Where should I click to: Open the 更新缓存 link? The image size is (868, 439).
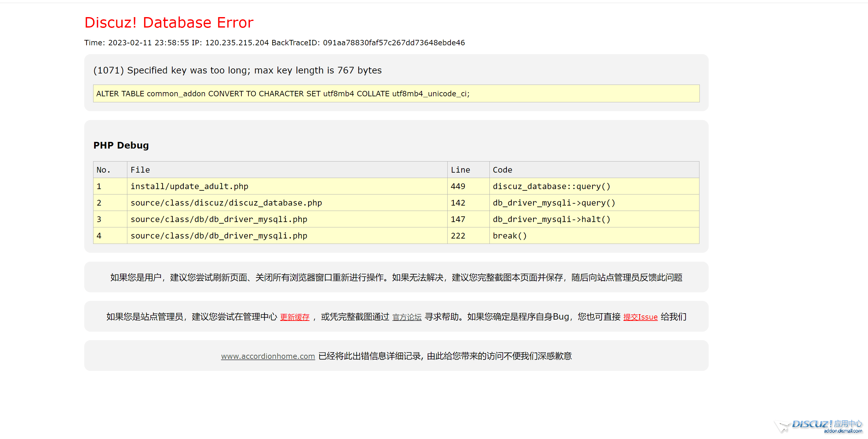pos(295,317)
